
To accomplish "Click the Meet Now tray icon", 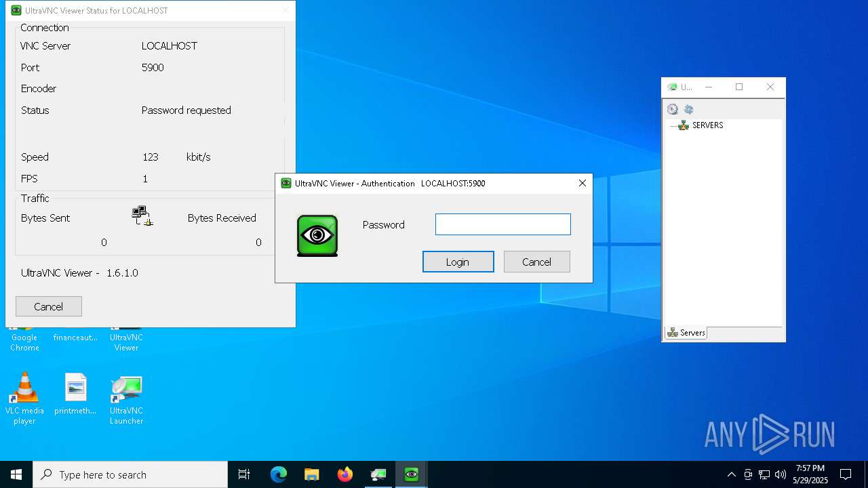I will [x=748, y=474].
